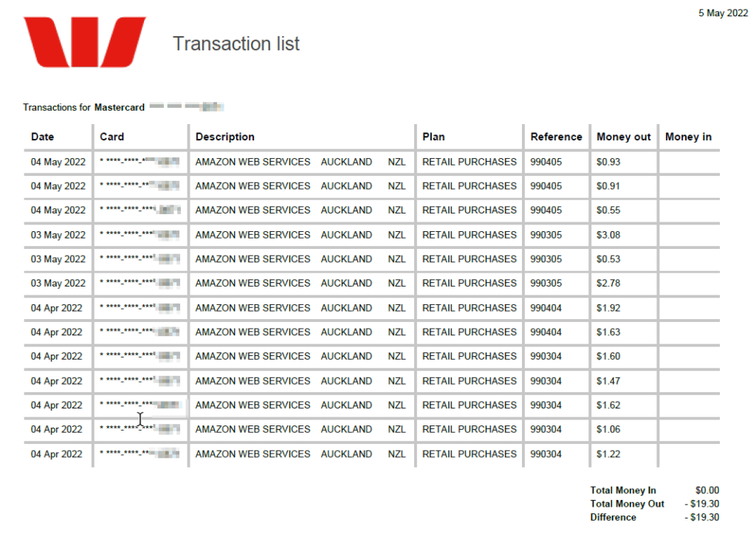The image size is (756, 534).
Task: Select the $0.91 amount cell
Action: 608,186
